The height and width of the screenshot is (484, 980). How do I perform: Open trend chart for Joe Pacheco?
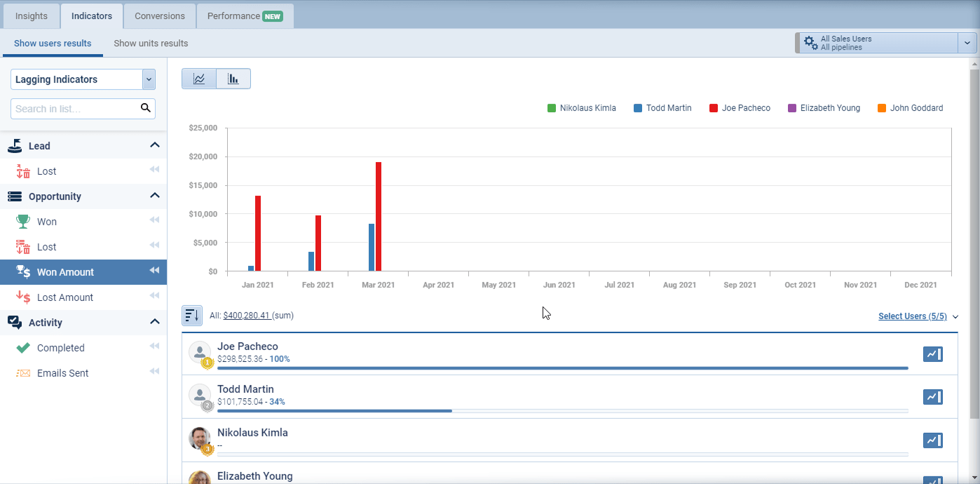[932, 354]
